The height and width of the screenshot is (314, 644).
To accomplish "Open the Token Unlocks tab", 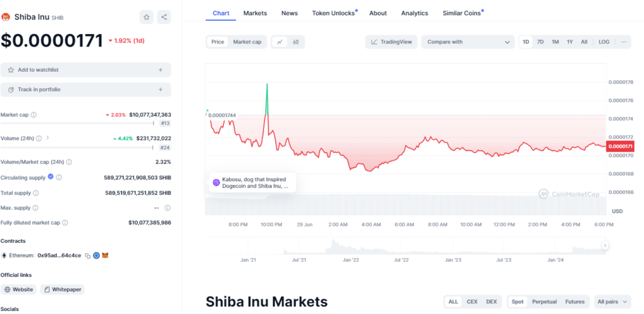I will click(x=333, y=13).
